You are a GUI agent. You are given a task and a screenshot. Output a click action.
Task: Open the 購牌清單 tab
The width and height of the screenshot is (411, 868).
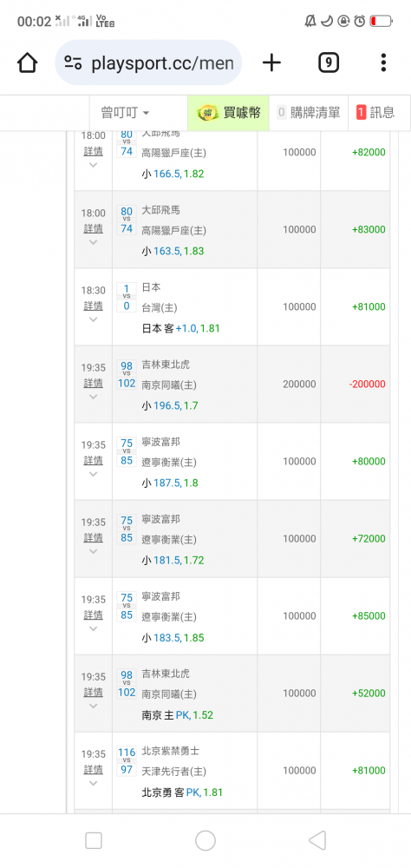tap(309, 113)
